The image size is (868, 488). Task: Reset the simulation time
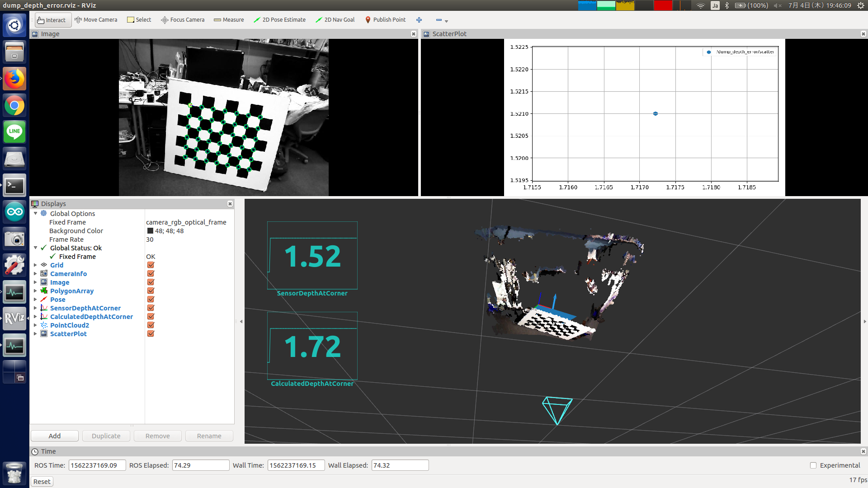tap(42, 482)
